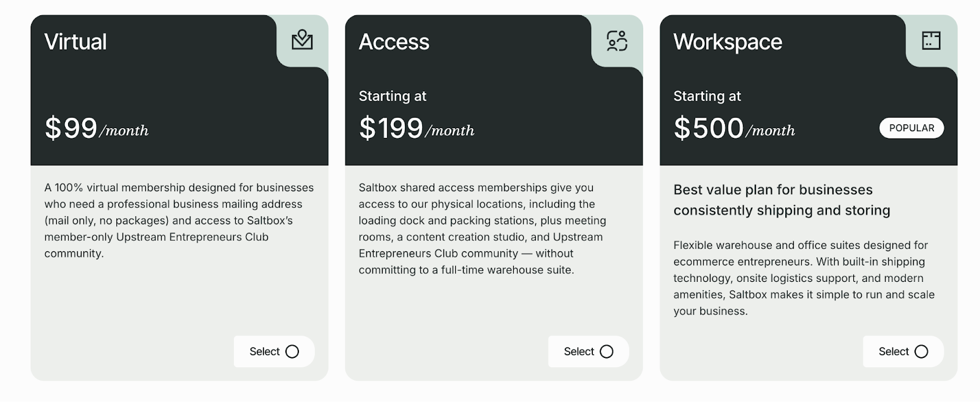Click the flexible warehouse suites description paragraph
Image resolution: width=980 pixels, height=402 pixels.
[x=804, y=278]
